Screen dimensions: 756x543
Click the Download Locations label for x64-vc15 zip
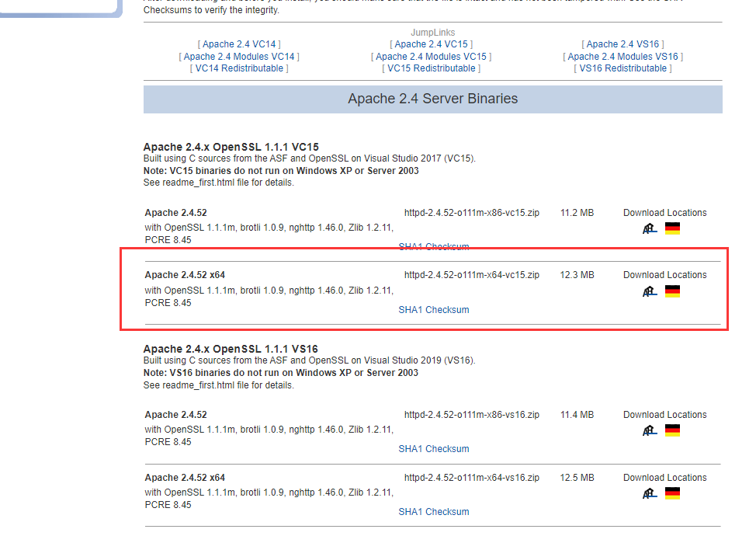tap(665, 275)
